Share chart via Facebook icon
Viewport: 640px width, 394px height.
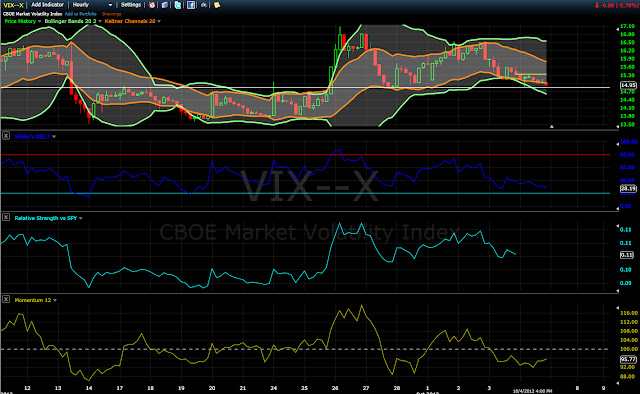[191, 5]
